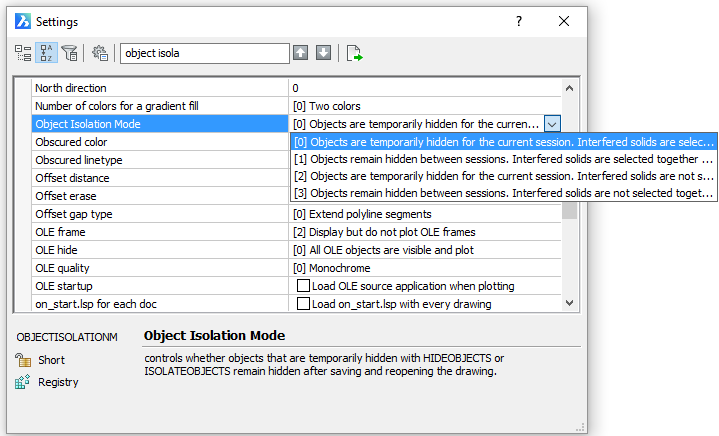
Task: Select the 'OLE quality' setting row
Action: pyautogui.click(x=160, y=268)
